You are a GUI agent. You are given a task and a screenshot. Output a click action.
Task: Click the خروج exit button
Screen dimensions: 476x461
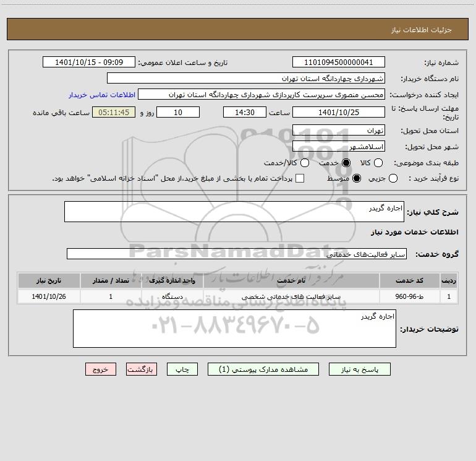pos(101,369)
